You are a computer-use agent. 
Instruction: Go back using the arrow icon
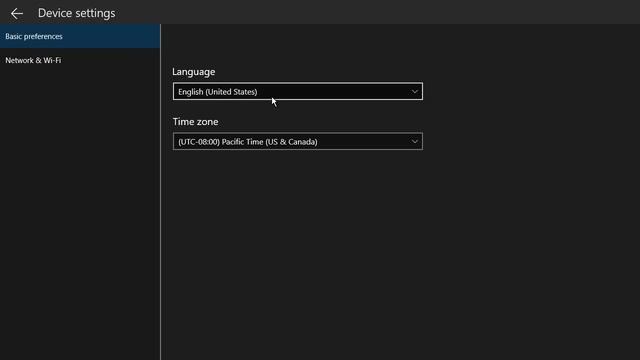17,13
